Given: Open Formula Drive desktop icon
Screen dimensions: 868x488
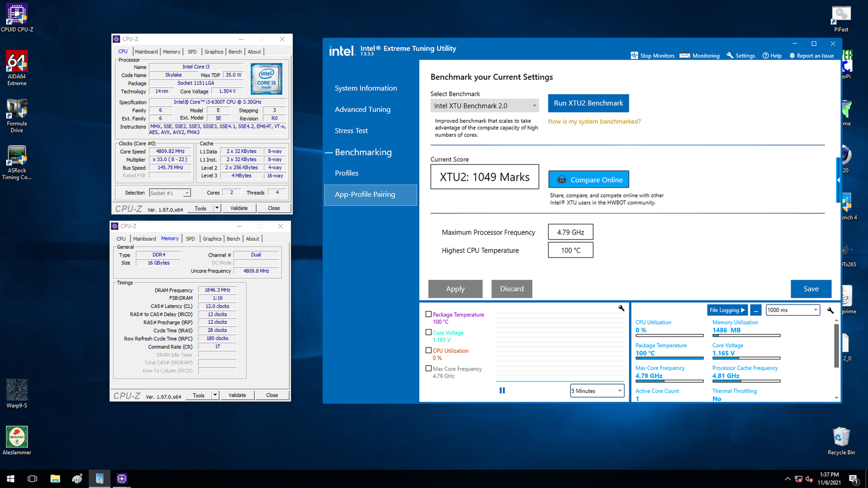Looking at the screenshot, I should [x=17, y=116].
